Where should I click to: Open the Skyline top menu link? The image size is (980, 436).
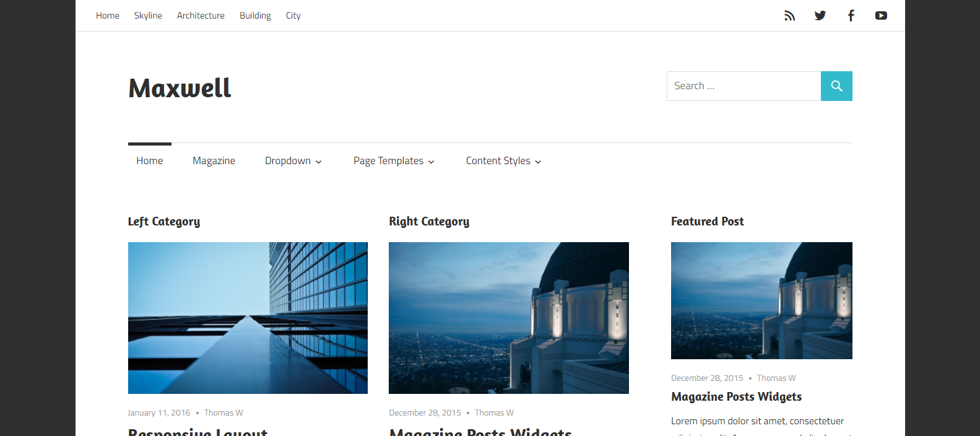pos(148,15)
